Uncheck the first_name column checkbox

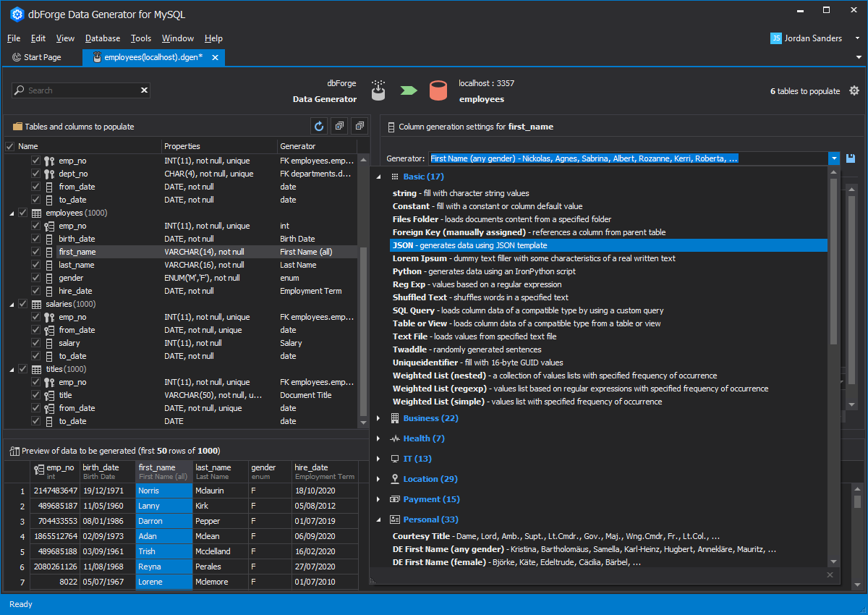pos(35,252)
